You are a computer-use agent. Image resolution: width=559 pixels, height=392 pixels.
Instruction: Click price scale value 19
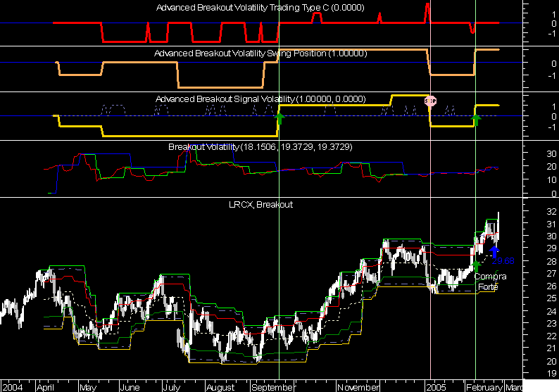coord(551,373)
